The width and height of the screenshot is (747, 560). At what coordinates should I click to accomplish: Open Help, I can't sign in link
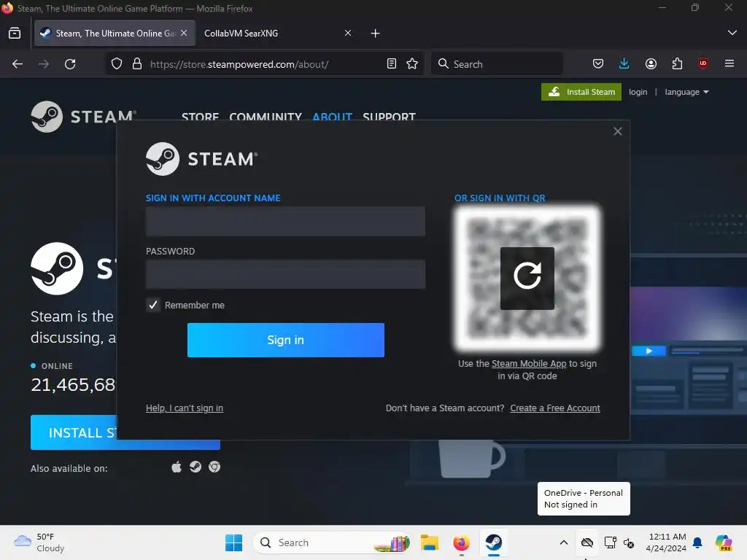tap(185, 408)
